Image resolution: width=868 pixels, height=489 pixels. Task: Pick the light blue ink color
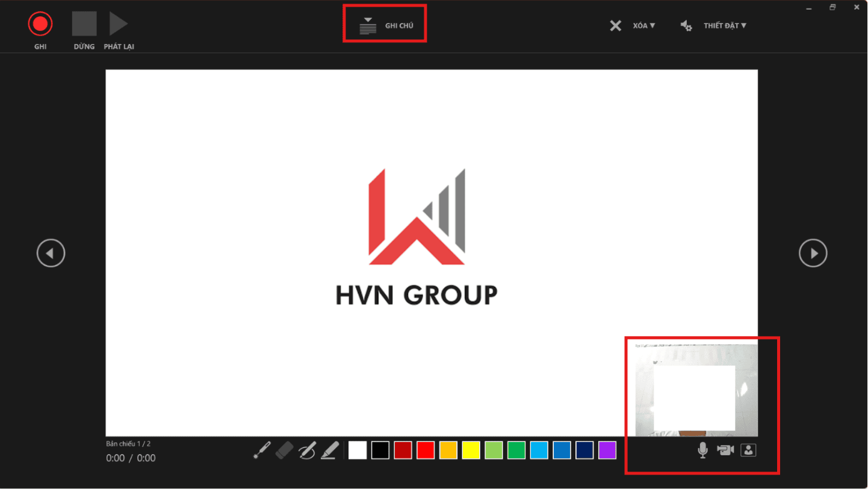click(x=539, y=450)
